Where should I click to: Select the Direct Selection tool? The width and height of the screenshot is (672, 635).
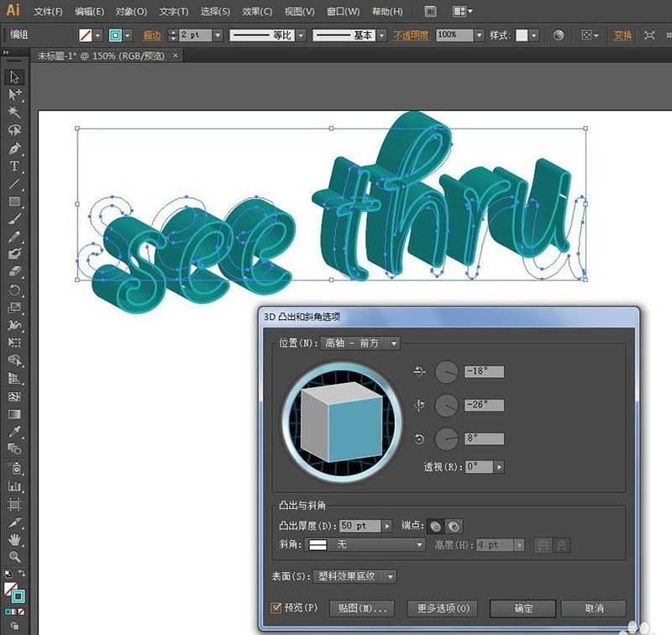click(x=14, y=95)
